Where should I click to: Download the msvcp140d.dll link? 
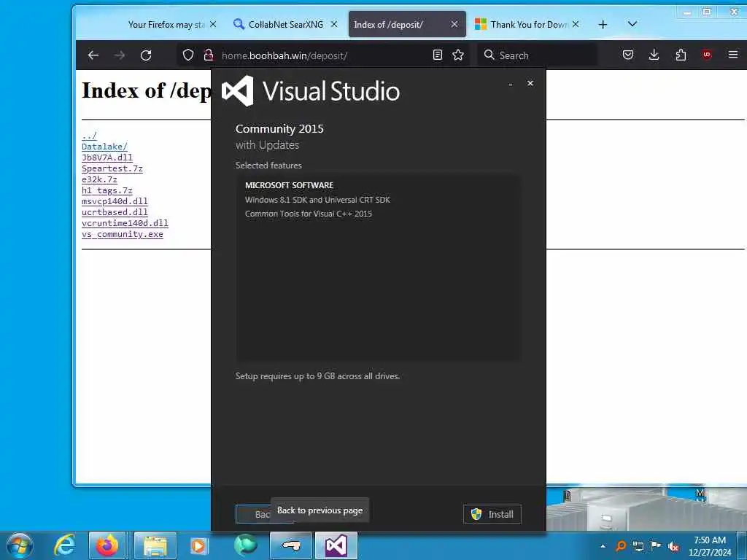click(x=115, y=201)
